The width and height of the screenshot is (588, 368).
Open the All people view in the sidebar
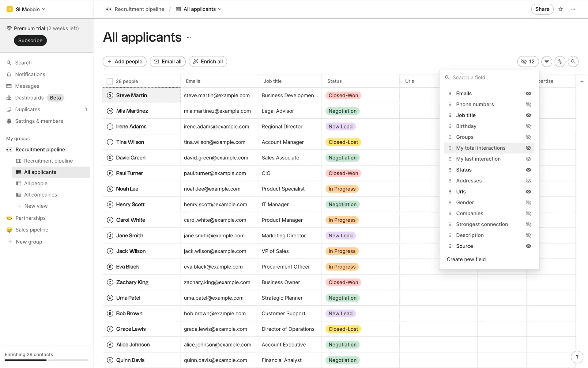36,183
